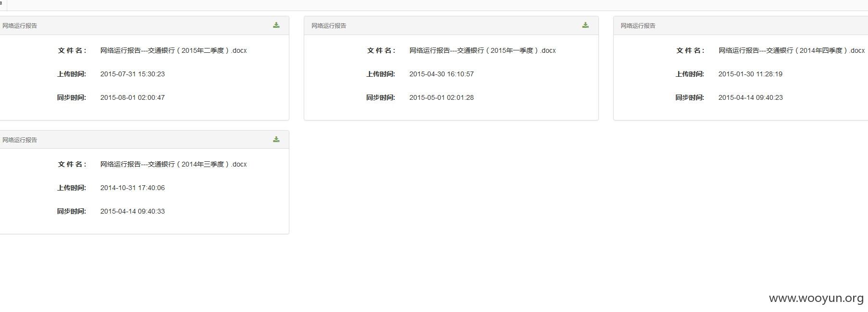Click upload time 2015-04-30 16:10:57
The image size is (868, 312).
click(x=442, y=74)
